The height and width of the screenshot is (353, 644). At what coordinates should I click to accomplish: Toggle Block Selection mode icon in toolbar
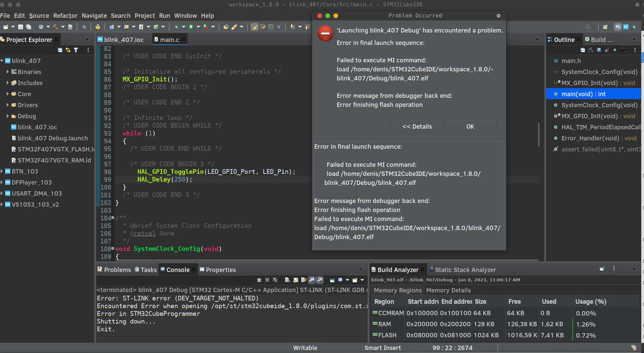(x=271, y=27)
